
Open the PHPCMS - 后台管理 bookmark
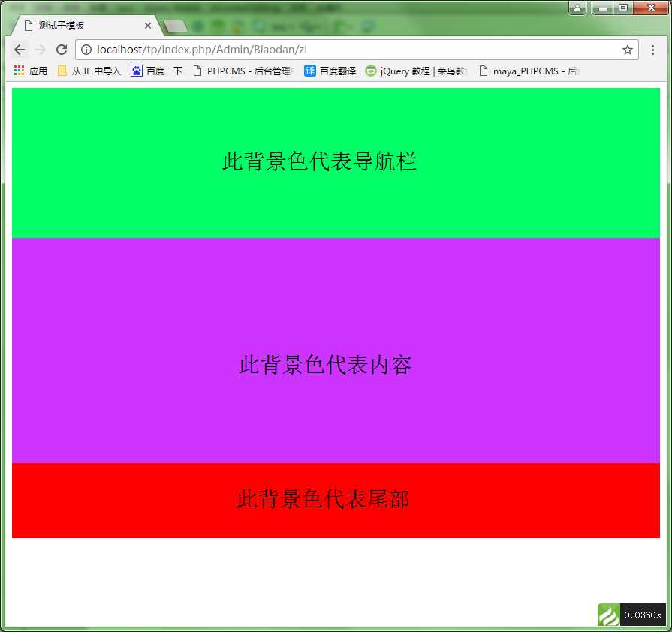243,71
